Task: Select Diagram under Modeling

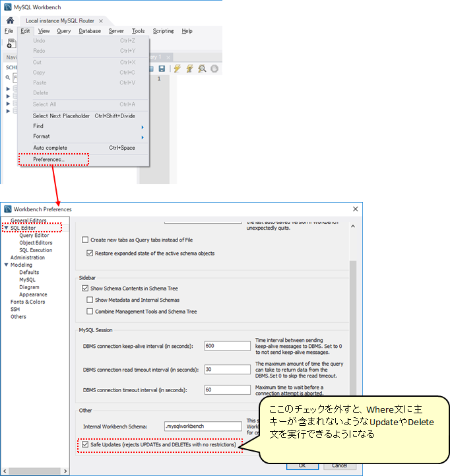Action: pyautogui.click(x=29, y=287)
